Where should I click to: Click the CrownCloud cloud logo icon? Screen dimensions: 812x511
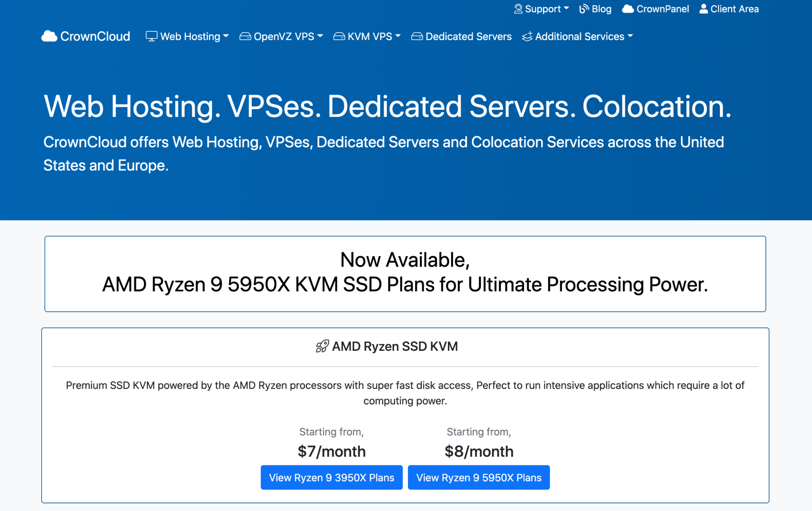(49, 36)
